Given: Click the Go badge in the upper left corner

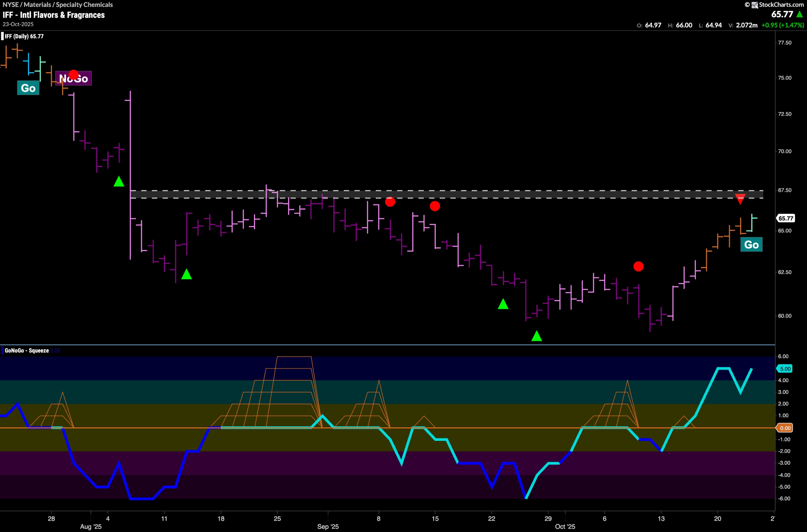Looking at the screenshot, I should [28, 88].
